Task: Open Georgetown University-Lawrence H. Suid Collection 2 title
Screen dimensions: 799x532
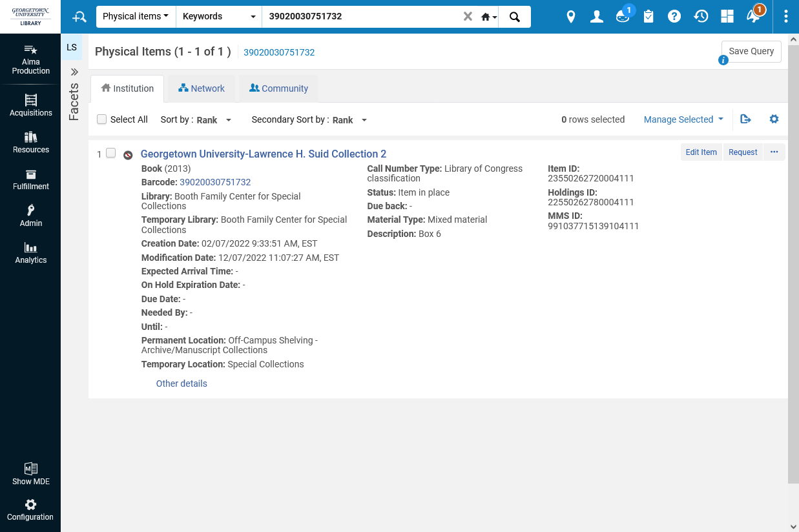Action: coord(264,154)
